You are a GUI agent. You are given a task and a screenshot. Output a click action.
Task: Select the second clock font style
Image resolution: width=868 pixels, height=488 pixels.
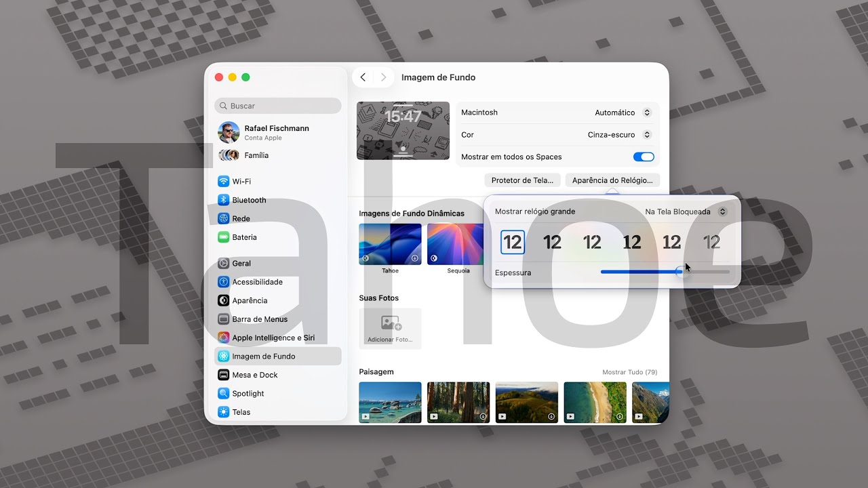552,242
